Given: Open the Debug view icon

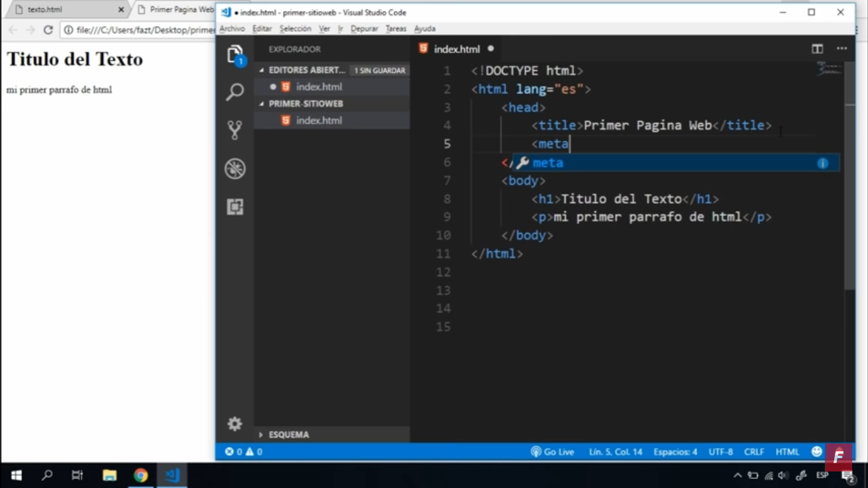Looking at the screenshot, I should click(x=235, y=168).
